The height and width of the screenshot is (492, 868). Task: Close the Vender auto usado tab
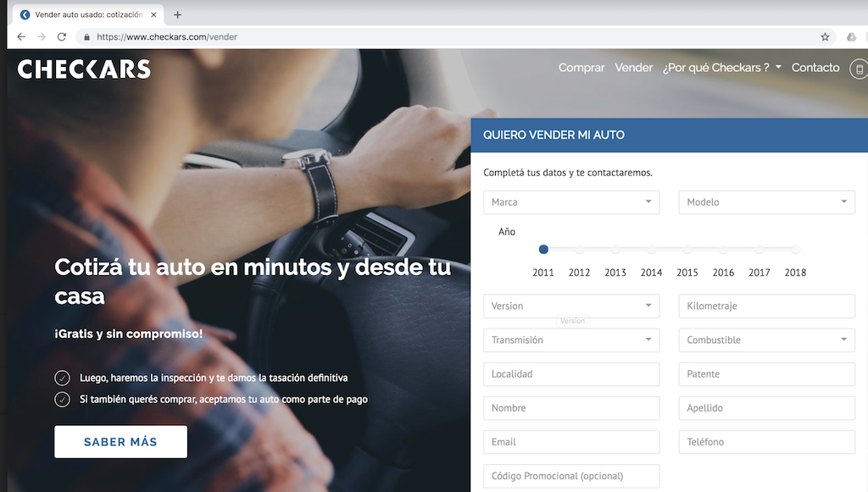[153, 14]
